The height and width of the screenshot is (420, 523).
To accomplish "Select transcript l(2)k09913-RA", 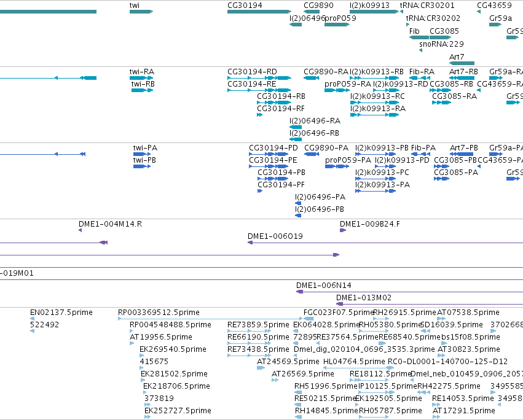I will point(377,109).
